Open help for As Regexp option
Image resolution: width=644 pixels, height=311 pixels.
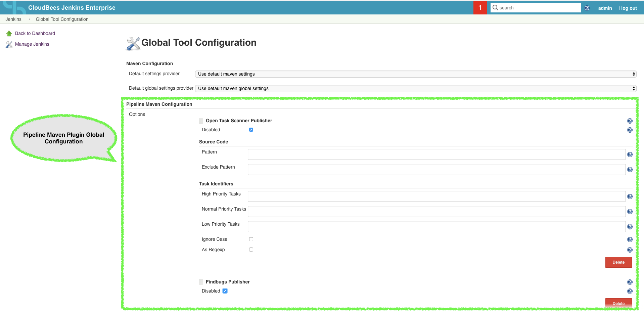pos(630,250)
